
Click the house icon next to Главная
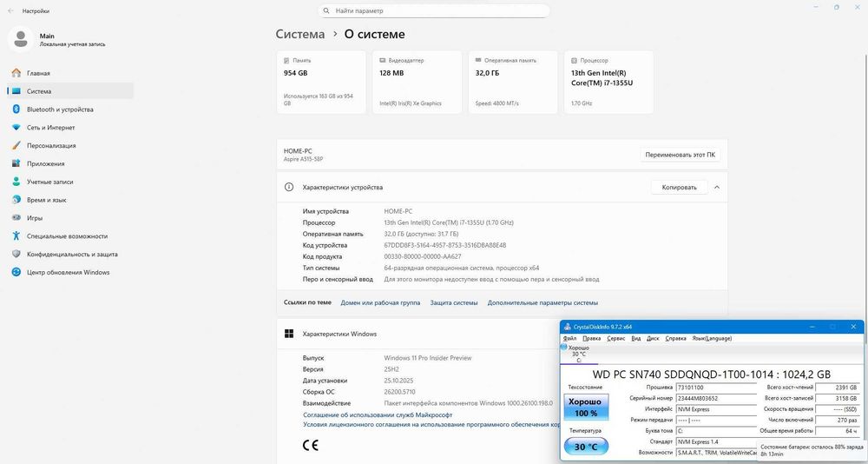pos(16,74)
